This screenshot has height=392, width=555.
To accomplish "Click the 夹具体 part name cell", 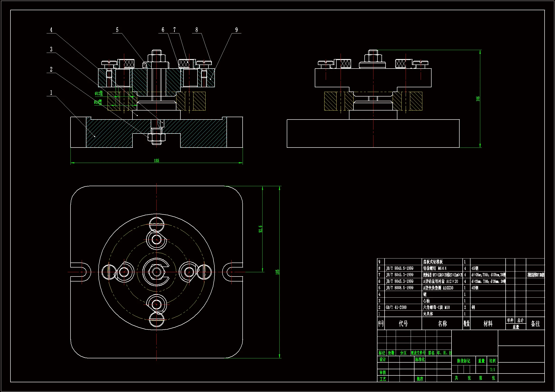I will click(x=428, y=314).
